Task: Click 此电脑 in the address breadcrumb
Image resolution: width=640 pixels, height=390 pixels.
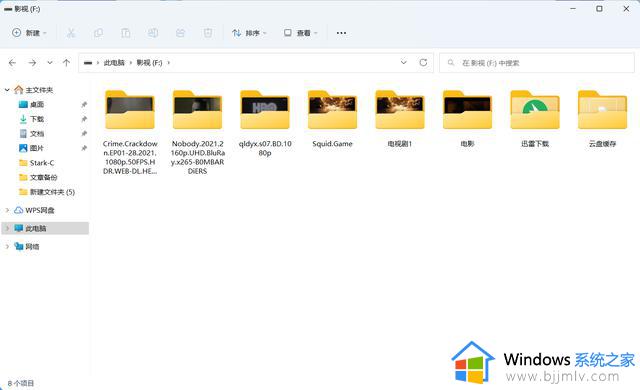Action: [114, 63]
